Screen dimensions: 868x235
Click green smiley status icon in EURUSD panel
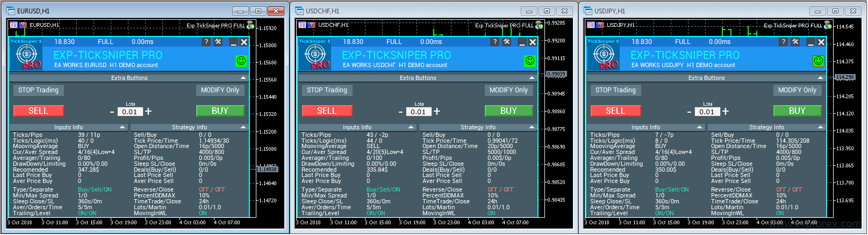pyautogui.click(x=241, y=61)
